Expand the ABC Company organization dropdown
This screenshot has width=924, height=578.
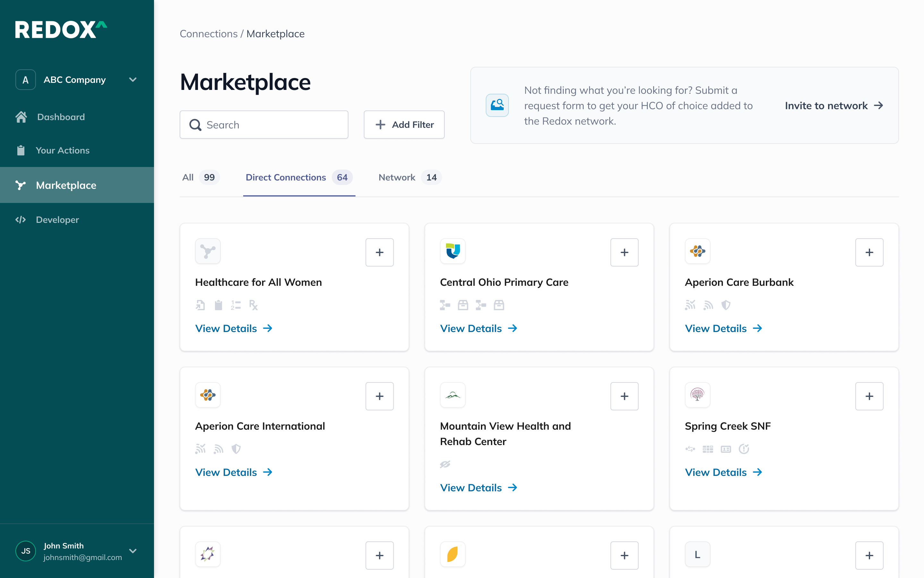pos(133,80)
